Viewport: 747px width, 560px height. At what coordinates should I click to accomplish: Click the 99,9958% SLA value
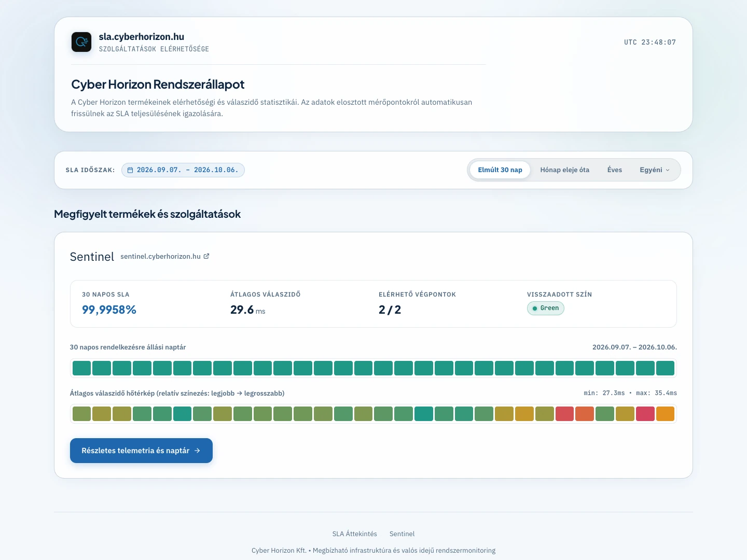point(109,310)
